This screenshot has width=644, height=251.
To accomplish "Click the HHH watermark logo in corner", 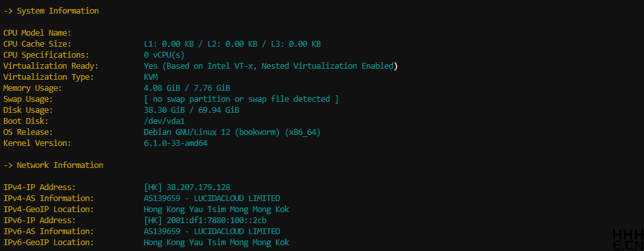I will point(628,240).
